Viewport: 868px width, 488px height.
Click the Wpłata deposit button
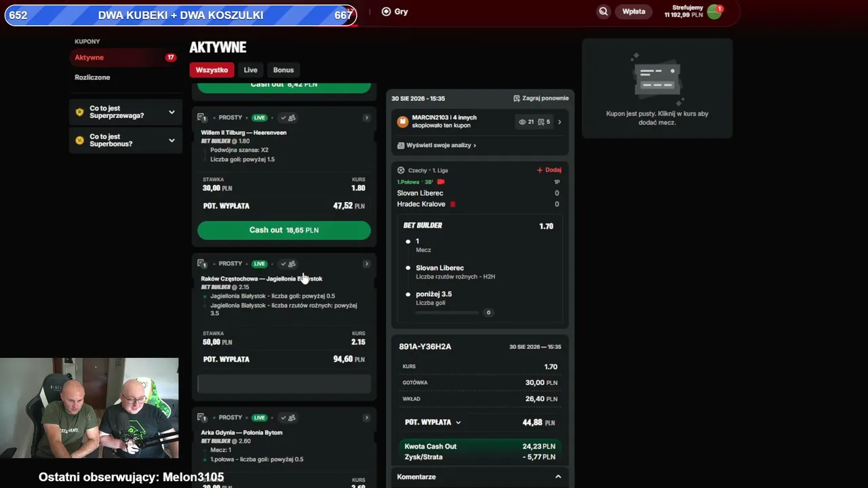(x=634, y=12)
